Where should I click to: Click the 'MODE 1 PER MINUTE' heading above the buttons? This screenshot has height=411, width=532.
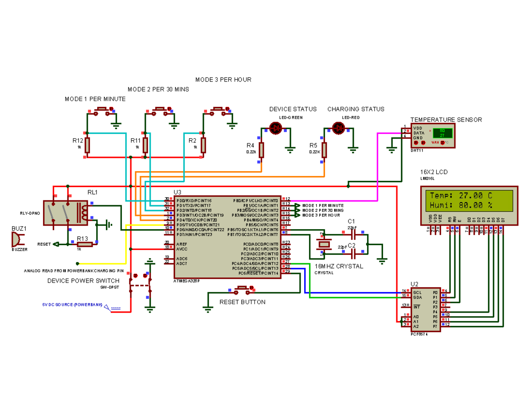point(95,99)
